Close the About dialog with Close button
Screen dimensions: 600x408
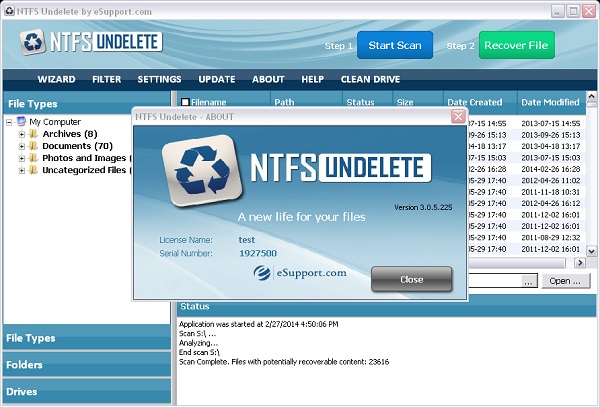click(x=412, y=279)
